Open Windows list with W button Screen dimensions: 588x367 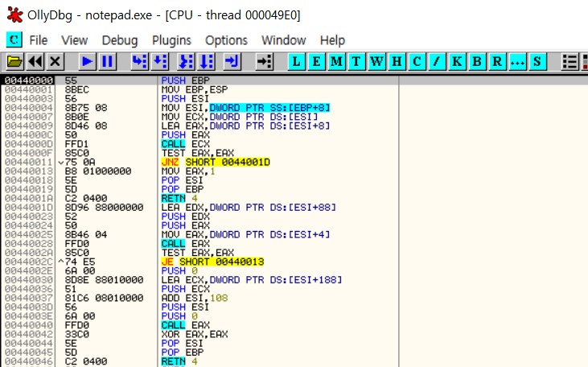click(377, 61)
